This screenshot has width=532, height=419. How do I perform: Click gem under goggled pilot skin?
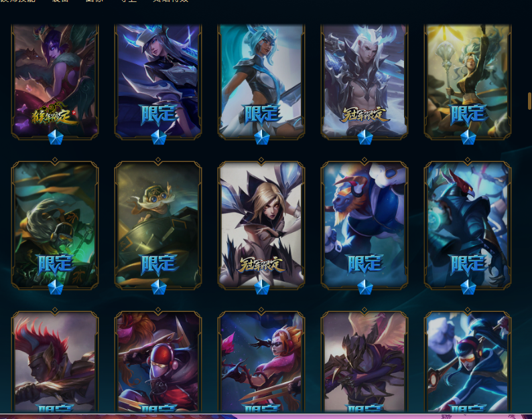(158, 287)
